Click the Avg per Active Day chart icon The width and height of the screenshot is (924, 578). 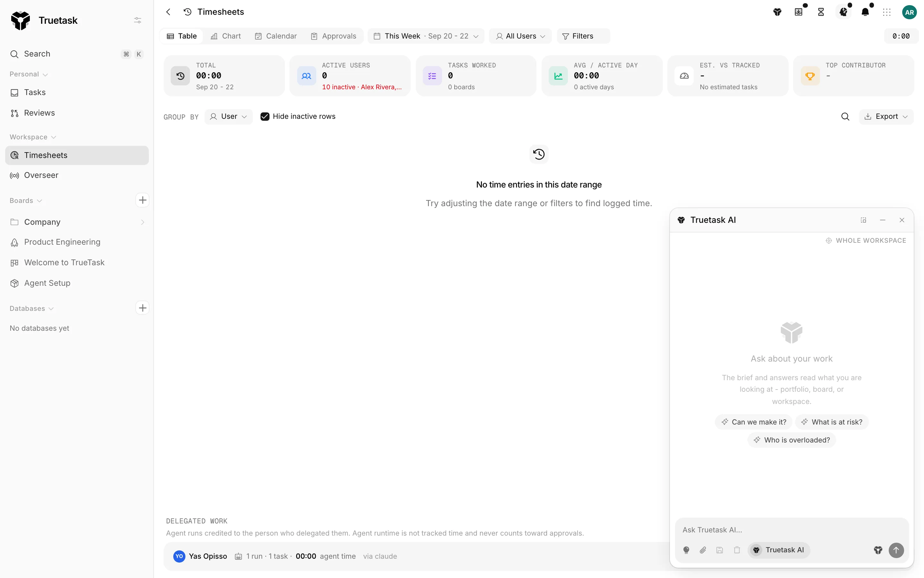click(x=558, y=76)
